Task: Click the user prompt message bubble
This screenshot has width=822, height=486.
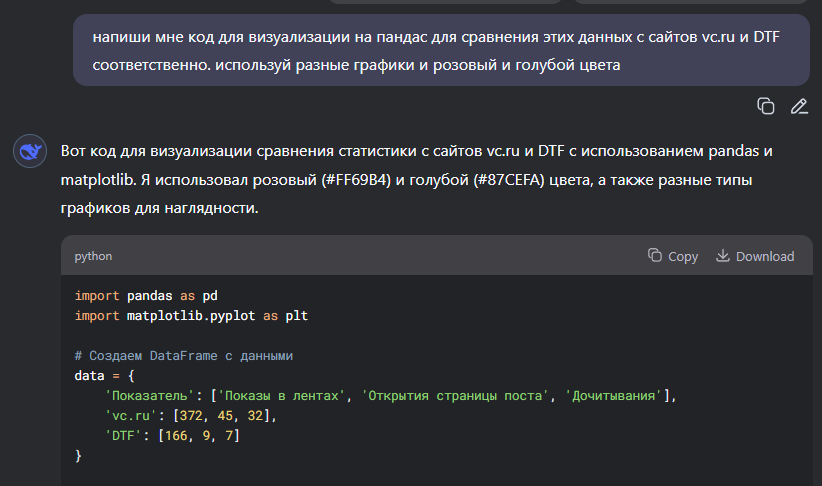Action: (x=441, y=50)
